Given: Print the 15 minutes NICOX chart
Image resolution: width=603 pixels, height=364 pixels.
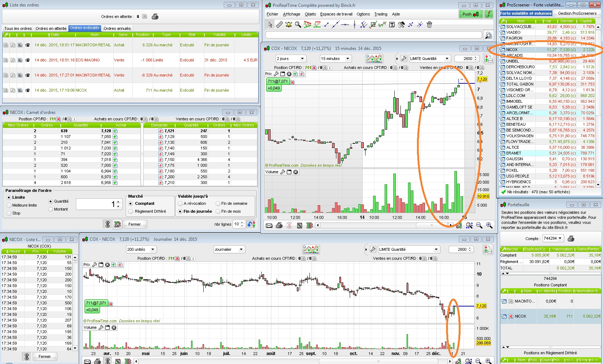Looking at the screenshot, I should (x=279, y=225).
